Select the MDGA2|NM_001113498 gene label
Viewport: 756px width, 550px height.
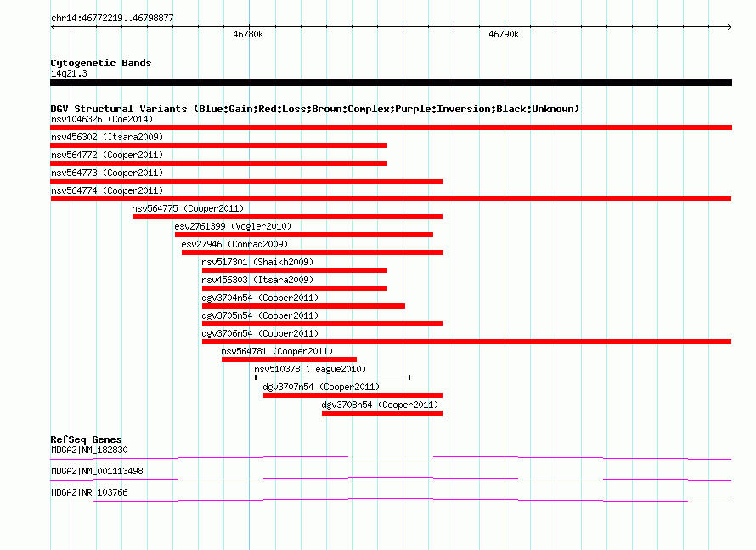coord(98,471)
